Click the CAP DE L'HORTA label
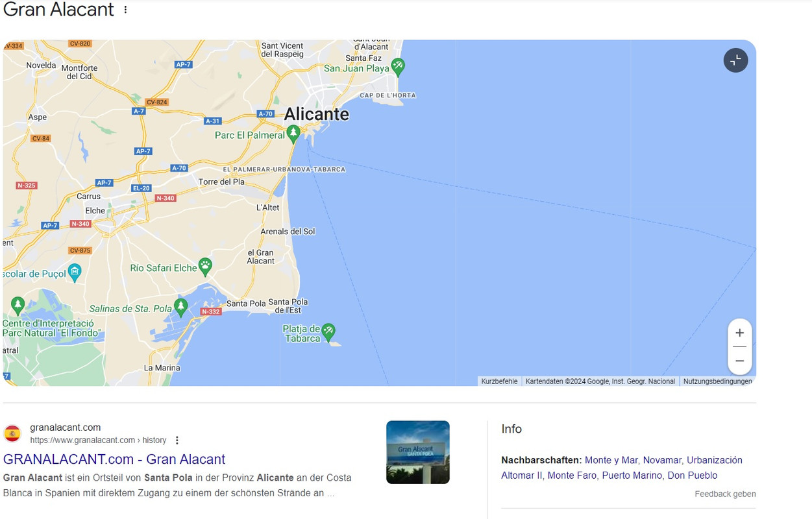The height and width of the screenshot is (519, 812). pos(388,95)
